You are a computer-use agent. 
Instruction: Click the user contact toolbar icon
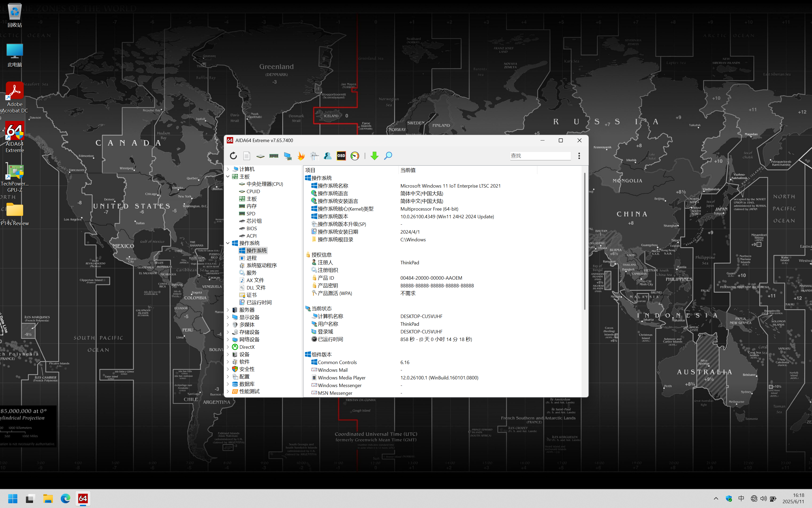click(328, 156)
